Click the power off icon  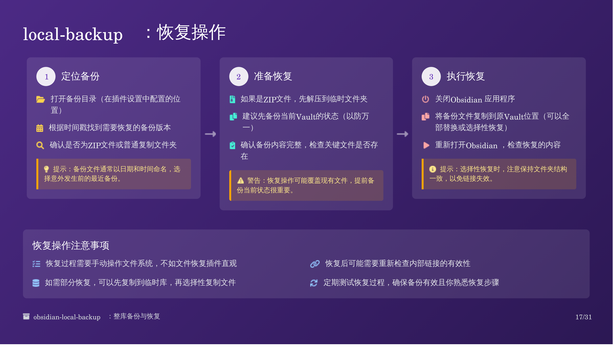[x=425, y=99]
